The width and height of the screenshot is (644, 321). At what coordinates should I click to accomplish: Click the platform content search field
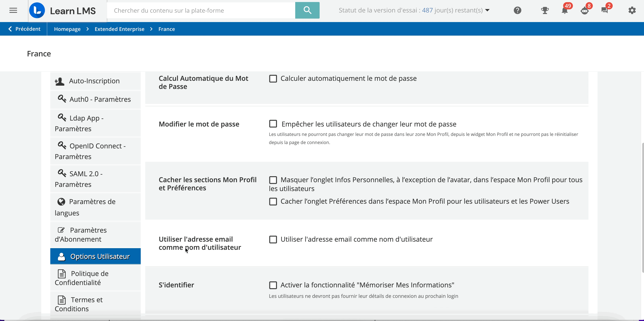(201, 10)
